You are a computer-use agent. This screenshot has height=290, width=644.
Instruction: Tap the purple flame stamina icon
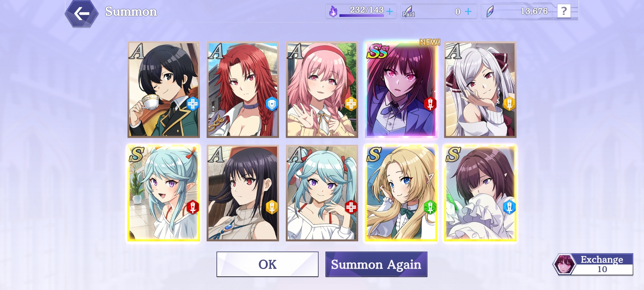pos(333,12)
